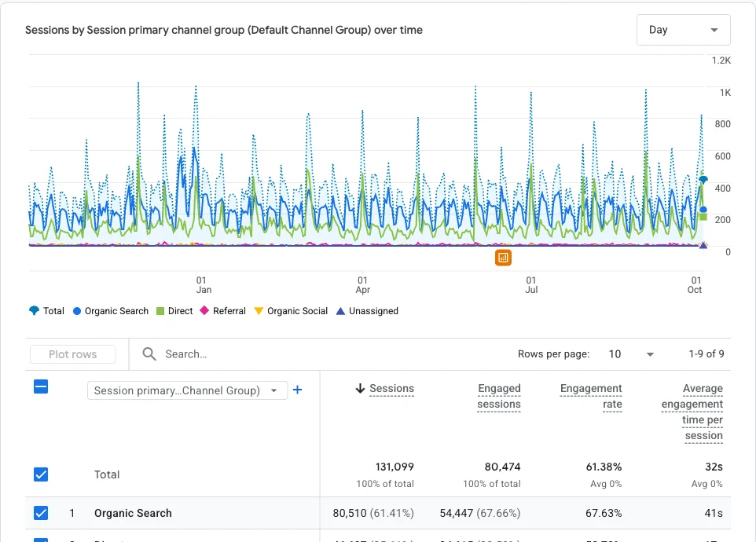Click the 131,099 total sessions value

(395, 467)
